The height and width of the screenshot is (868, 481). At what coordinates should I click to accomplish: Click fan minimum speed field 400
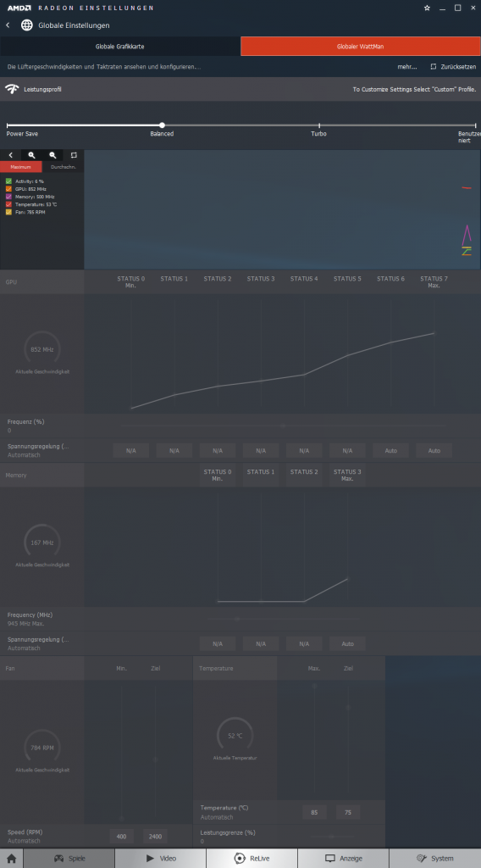122,837
